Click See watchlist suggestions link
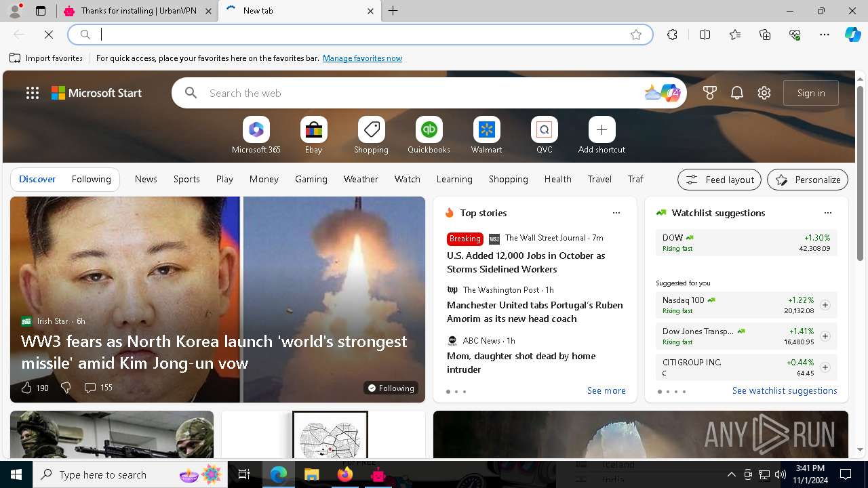The height and width of the screenshot is (488, 868). (x=785, y=390)
